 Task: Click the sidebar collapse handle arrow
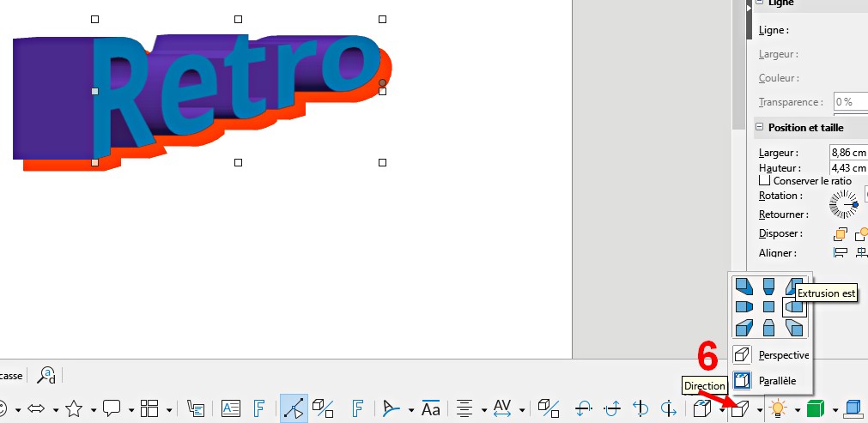click(x=749, y=9)
